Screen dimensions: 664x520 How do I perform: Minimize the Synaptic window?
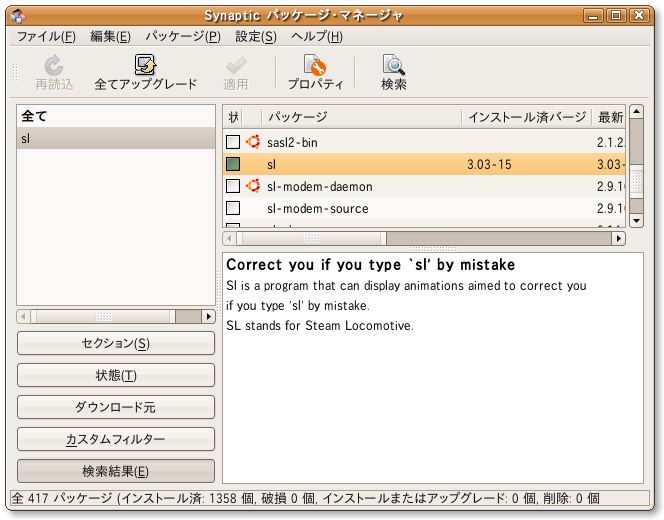(593, 16)
